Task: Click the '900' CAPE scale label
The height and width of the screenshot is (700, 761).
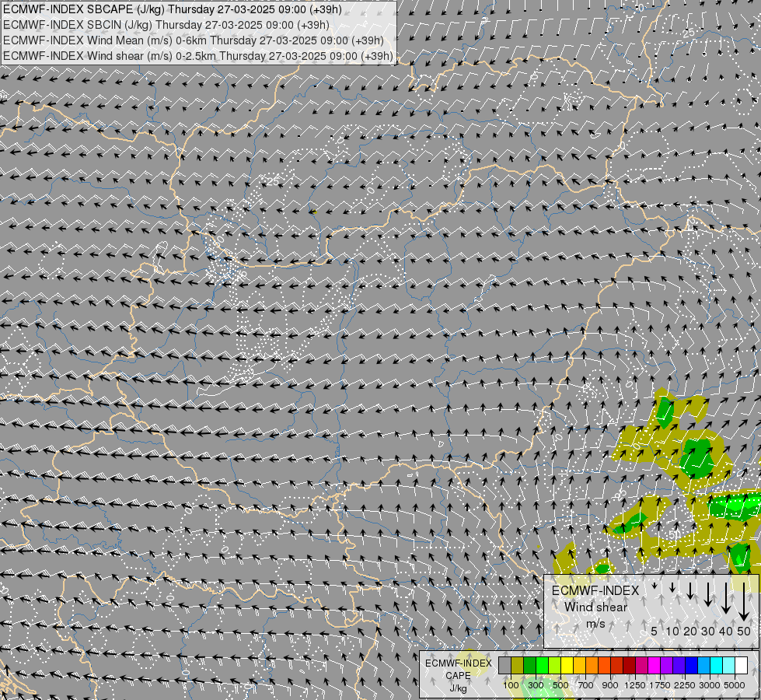Action: 610,685
